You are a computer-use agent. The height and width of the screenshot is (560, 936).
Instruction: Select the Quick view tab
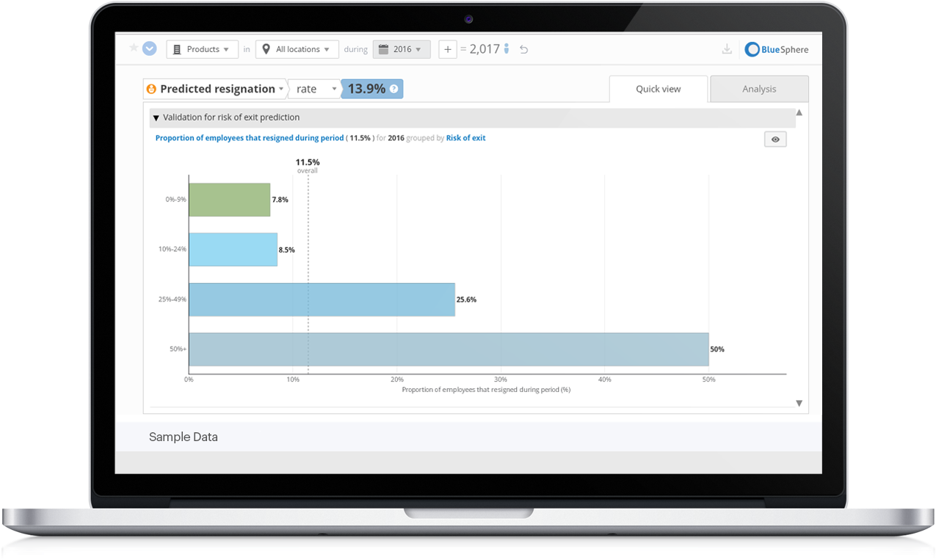(658, 89)
